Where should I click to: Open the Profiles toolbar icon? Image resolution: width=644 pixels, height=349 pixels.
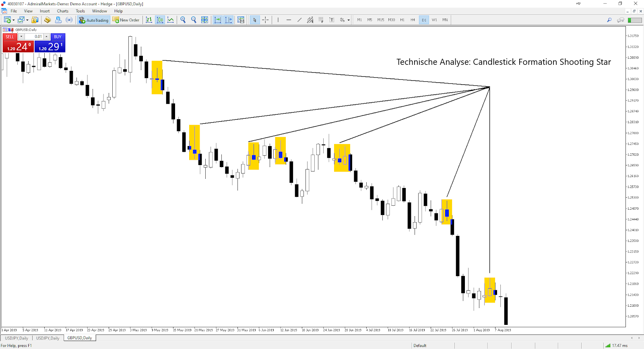(x=21, y=20)
